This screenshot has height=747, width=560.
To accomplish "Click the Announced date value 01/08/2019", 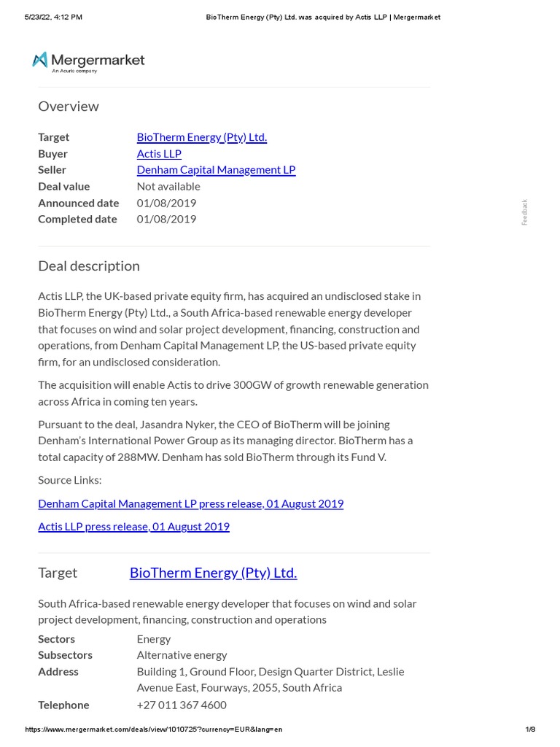I will tap(166, 203).
